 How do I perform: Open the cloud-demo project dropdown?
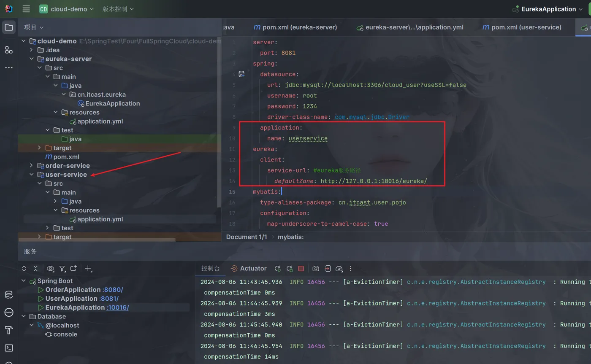[66, 9]
